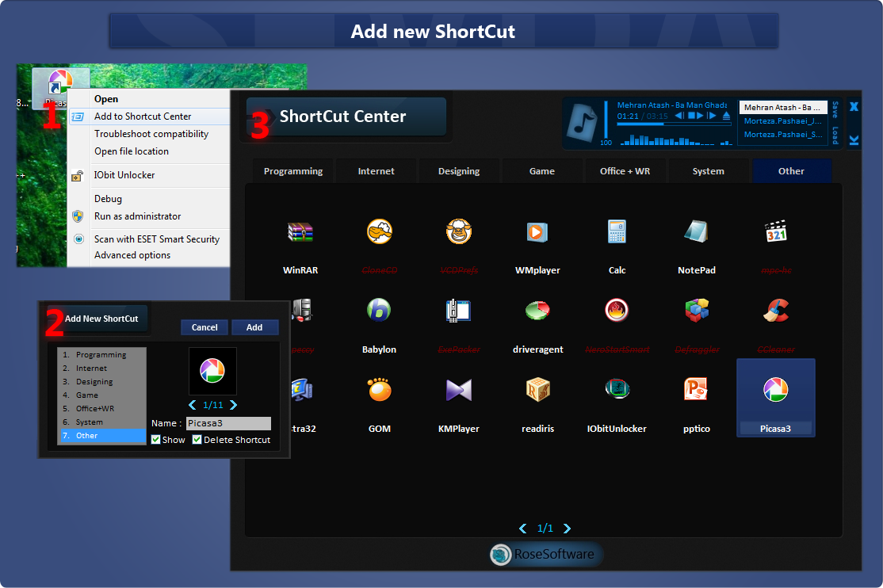The image size is (883, 588).
Task: Go to next shortcut page
Action: [567, 529]
